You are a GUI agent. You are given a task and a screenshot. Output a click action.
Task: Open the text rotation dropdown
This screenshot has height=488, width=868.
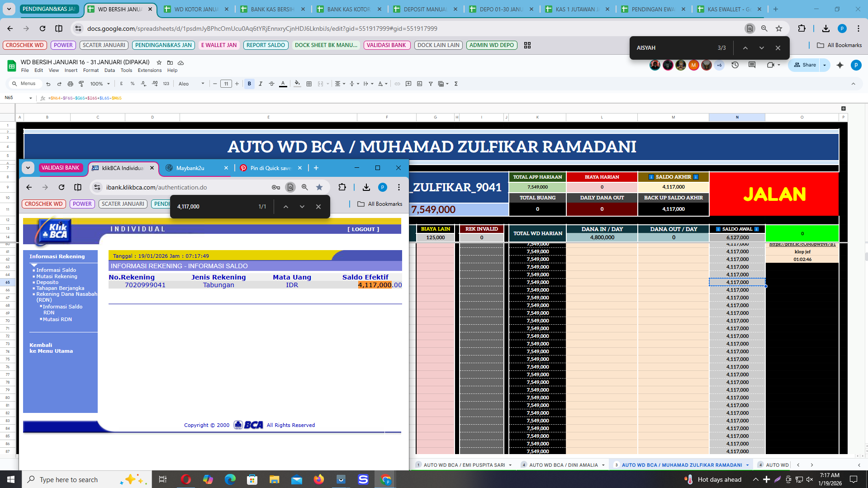click(x=383, y=84)
